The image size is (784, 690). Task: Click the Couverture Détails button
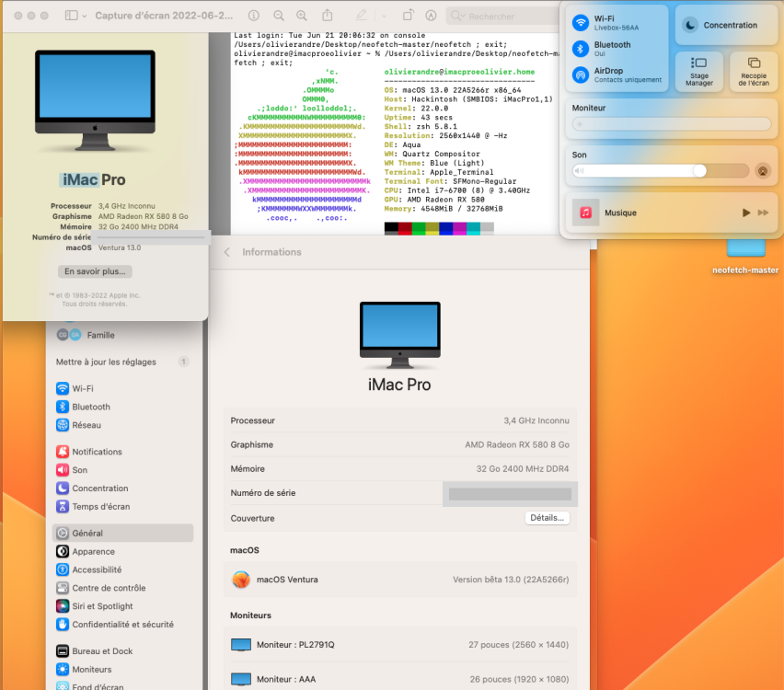(x=547, y=518)
